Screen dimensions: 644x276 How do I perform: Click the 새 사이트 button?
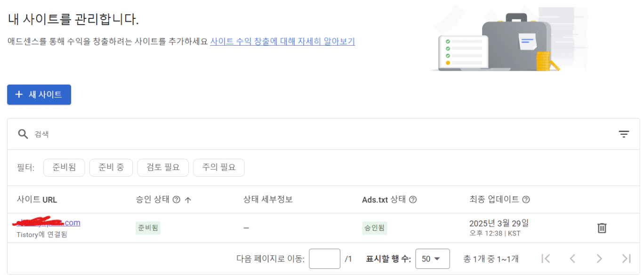pos(39,95)
